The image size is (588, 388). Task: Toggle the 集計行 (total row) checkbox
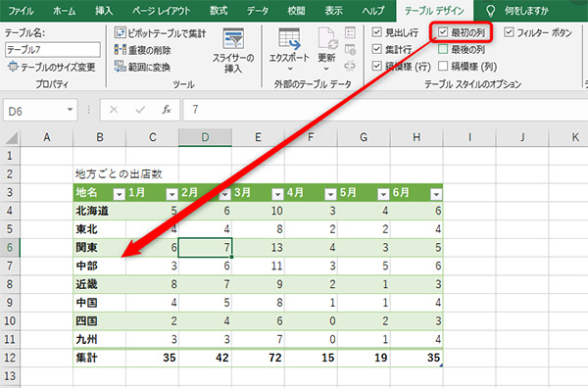coord(377,49)
